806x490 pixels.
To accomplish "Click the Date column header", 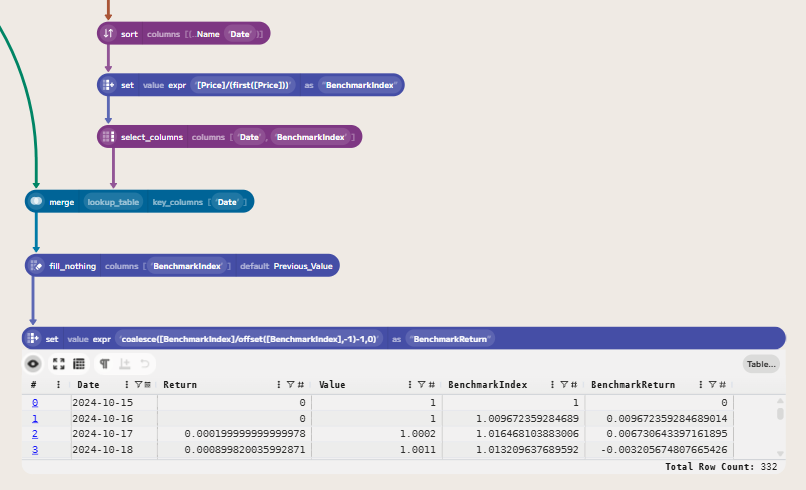I will pyautogui.click(x=88, y=385).
